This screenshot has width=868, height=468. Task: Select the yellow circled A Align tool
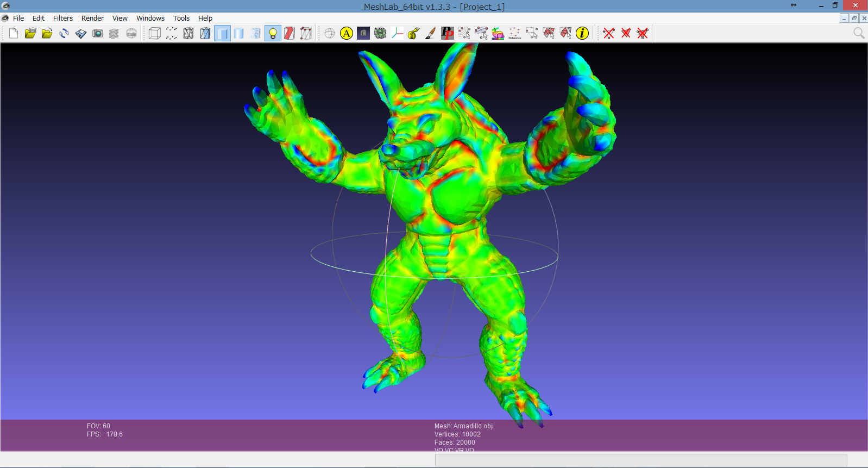(x=347, y=33)
